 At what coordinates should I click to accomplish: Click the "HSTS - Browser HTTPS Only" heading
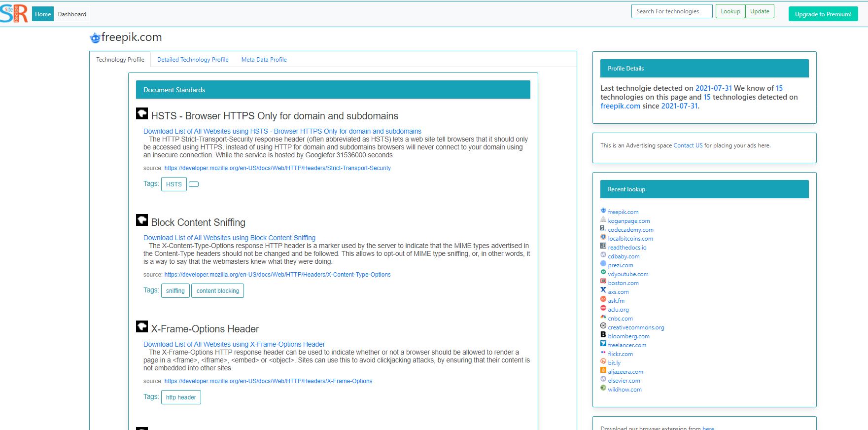click(x=275, y=116)
